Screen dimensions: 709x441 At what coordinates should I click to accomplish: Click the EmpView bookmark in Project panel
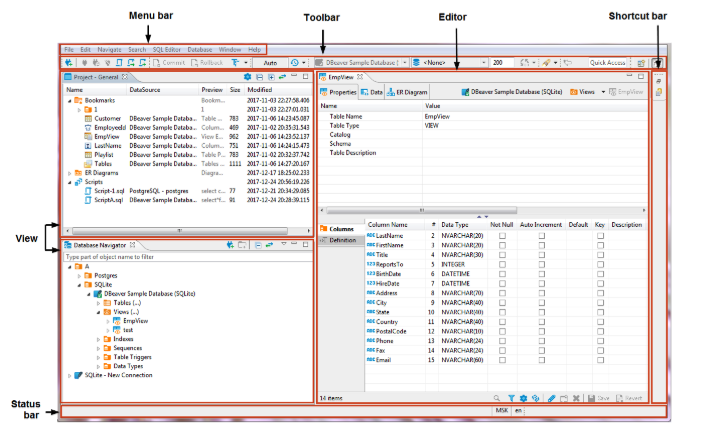108,136
